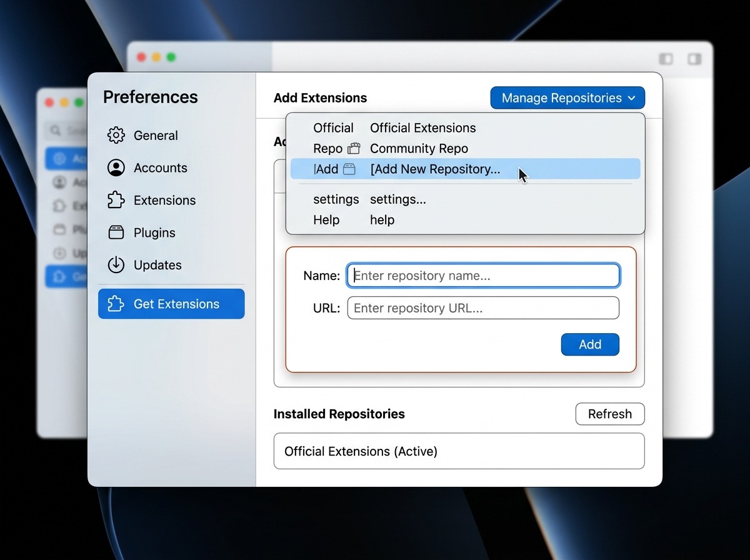Focus the repository URL field

point(483,308)
